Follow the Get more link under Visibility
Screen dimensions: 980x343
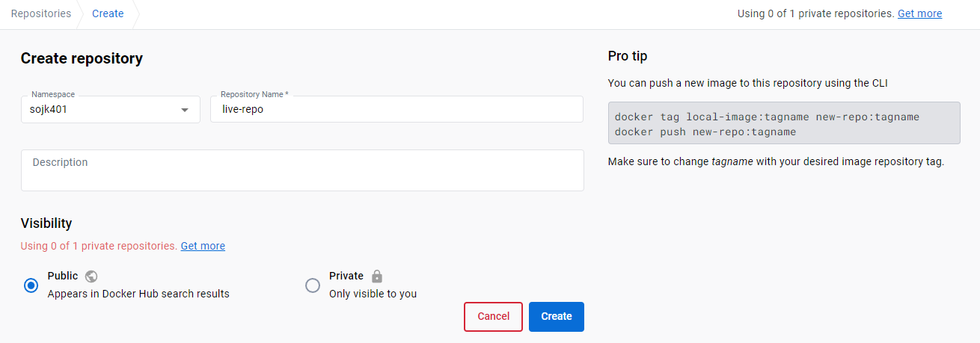(203, 246)
